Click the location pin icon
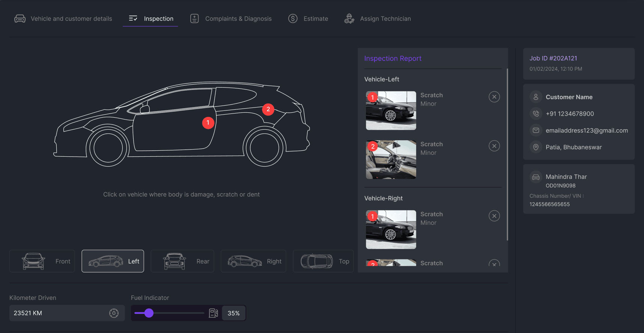The width and height of the screenshot is (644, 333). 536,147
